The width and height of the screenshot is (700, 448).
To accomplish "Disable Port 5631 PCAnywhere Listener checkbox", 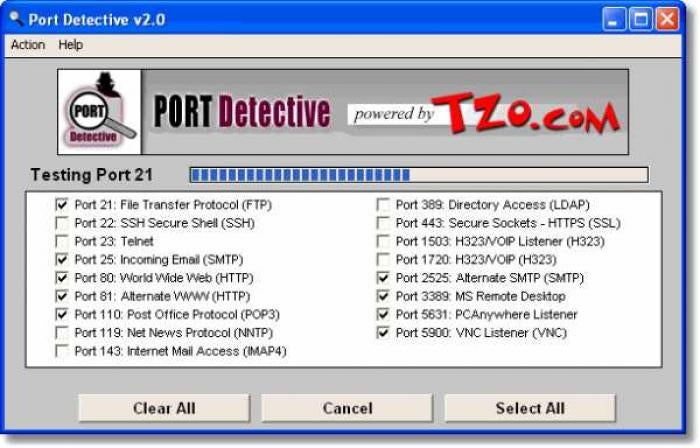I will [383, 315].
